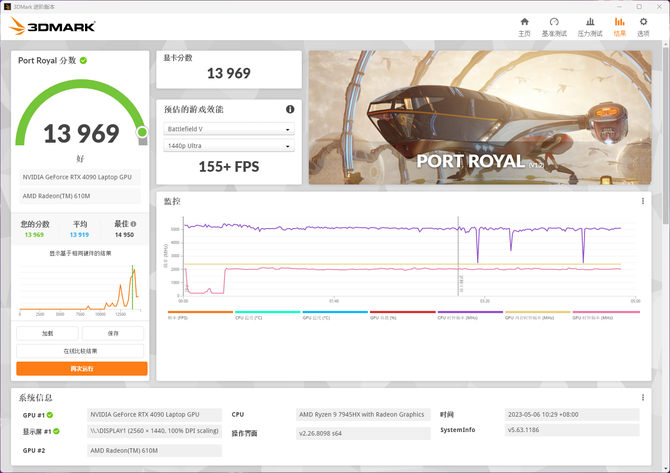Click the green check beside Port Royal score
The height and width of the screenshot is (473, 670).
coord(84,61)
